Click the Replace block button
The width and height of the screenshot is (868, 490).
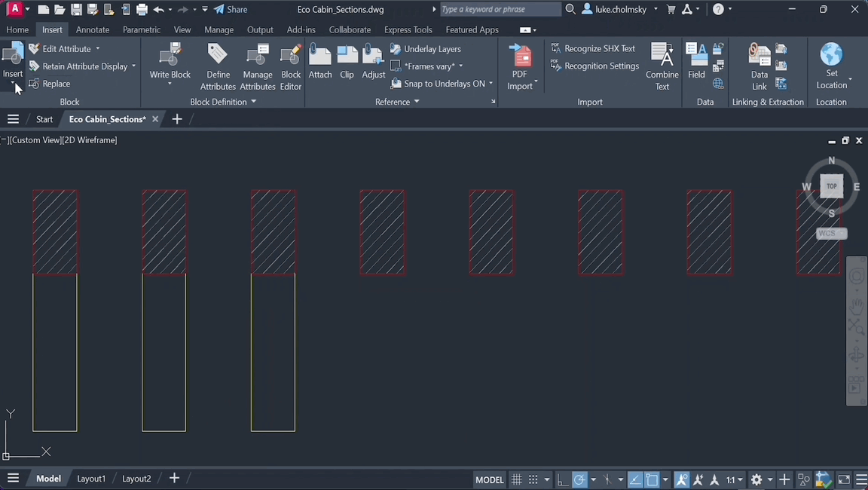[49, 84]
